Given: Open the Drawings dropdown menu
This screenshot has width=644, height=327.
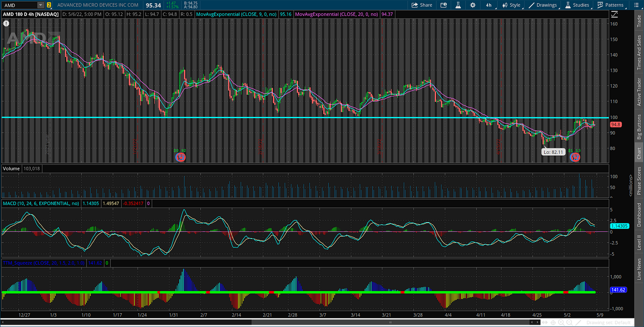Looking at the screenshot, I should click(544, 5).
